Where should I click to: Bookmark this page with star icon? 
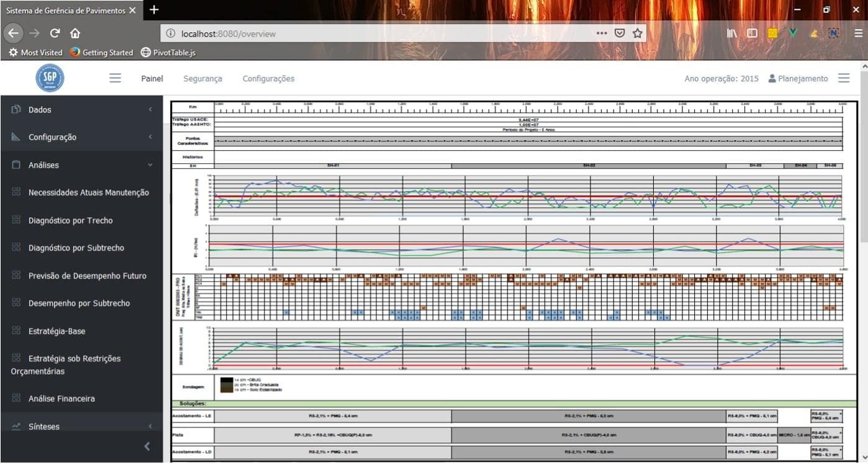coord(637,33)
